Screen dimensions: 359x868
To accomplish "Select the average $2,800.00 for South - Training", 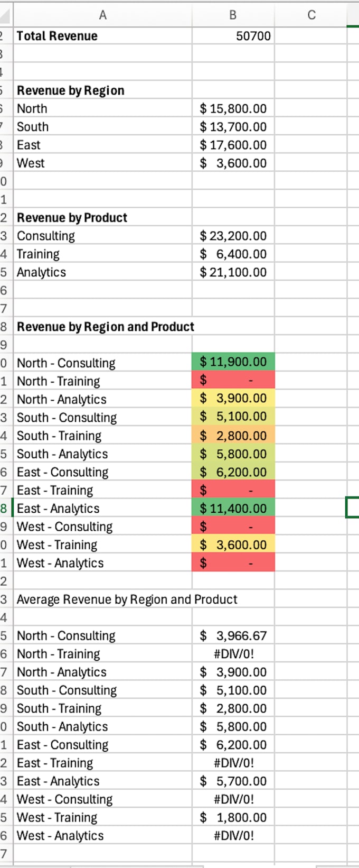I will 233,708.
